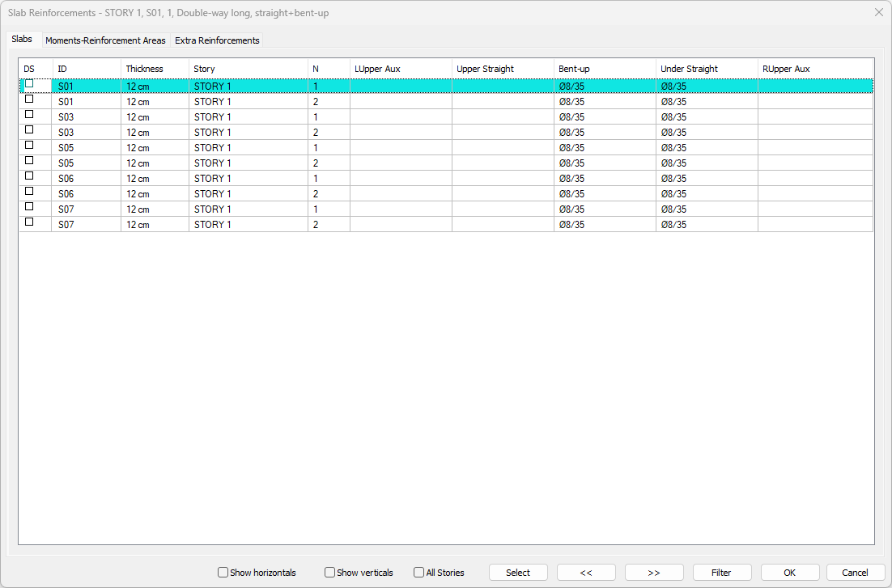892x588 pixels.
Task: Confirm with the OK button
Action: [789, 573]
